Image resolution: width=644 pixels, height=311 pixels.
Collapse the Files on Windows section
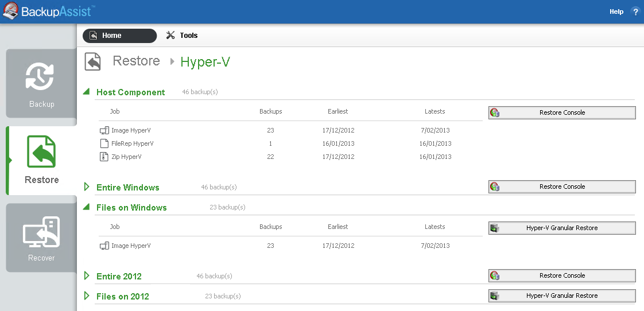click(x=86, y=207)
